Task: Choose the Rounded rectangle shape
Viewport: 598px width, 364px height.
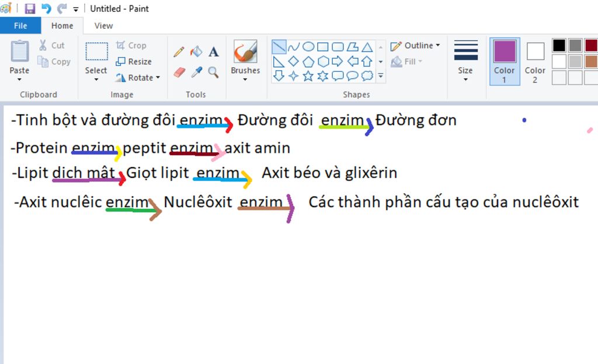Action: tap(338, 47)
